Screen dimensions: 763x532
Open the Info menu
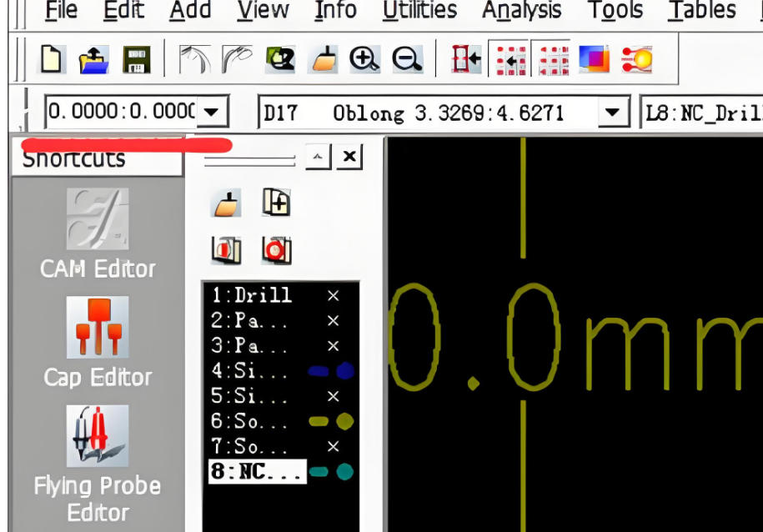pyautogui.click(x=335, y=10)
